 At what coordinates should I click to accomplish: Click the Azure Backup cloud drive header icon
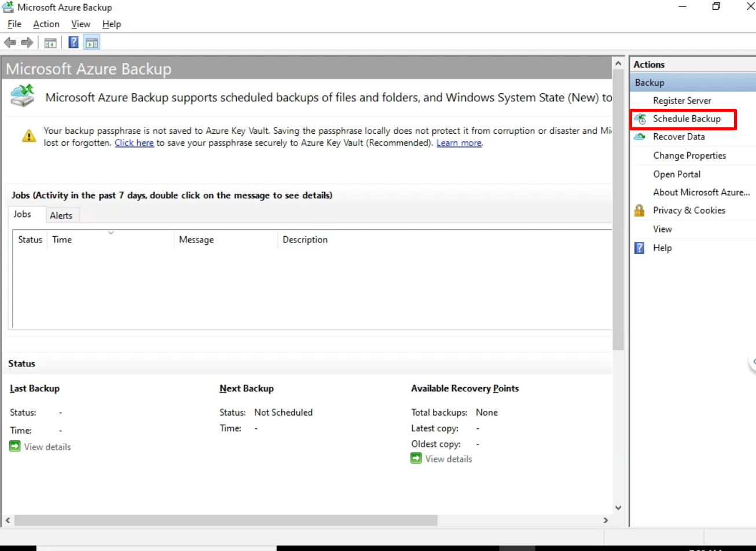pyautogui.click(x=23, y=94)
